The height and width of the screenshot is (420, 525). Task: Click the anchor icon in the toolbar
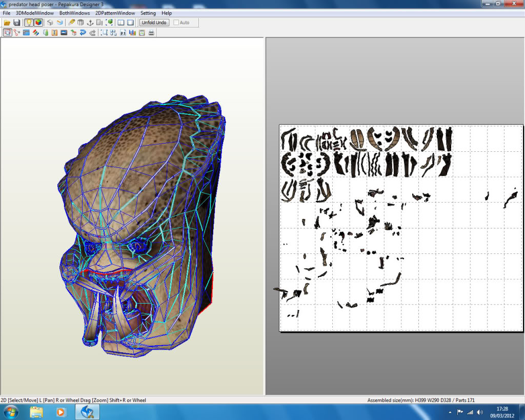[90, 23]
